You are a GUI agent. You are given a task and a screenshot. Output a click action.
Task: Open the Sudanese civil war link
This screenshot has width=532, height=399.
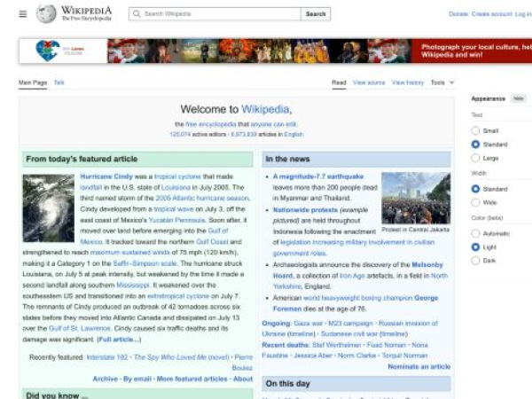click(x=349, y=334)
